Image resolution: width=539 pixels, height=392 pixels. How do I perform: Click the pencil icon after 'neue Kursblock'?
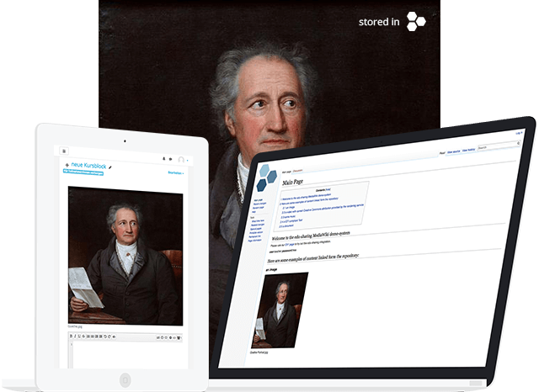coord(110,167)
